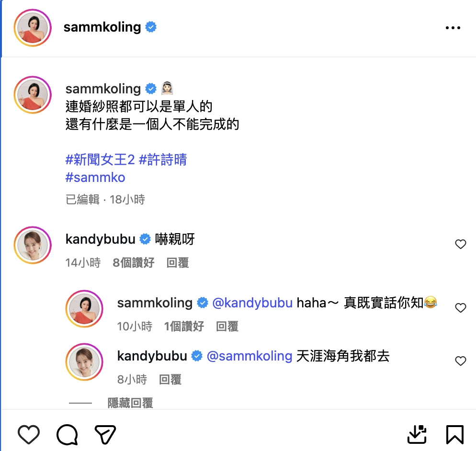Open hashtag #sammko

tap(95, 178)
